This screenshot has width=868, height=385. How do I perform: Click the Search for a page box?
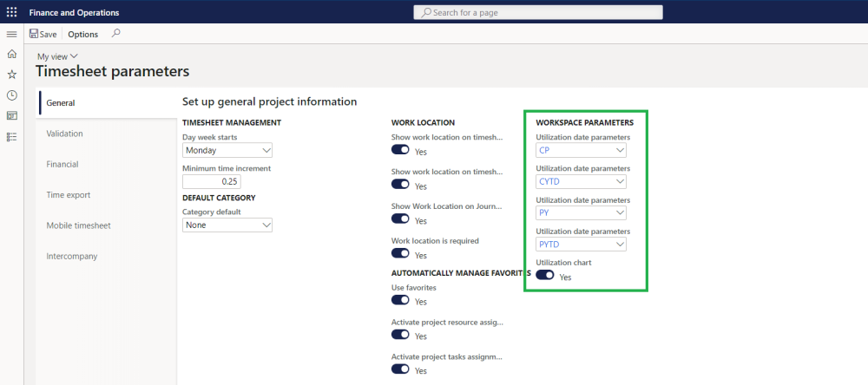[538, 12]
